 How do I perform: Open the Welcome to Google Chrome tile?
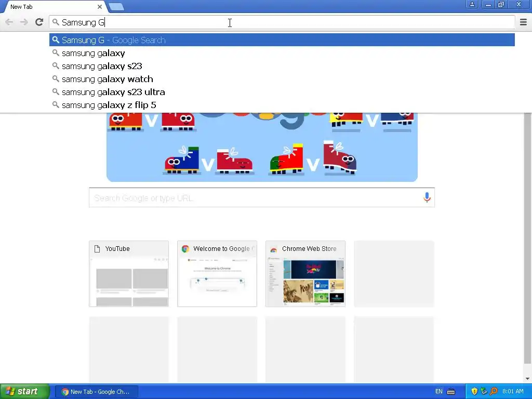(217, 274)
